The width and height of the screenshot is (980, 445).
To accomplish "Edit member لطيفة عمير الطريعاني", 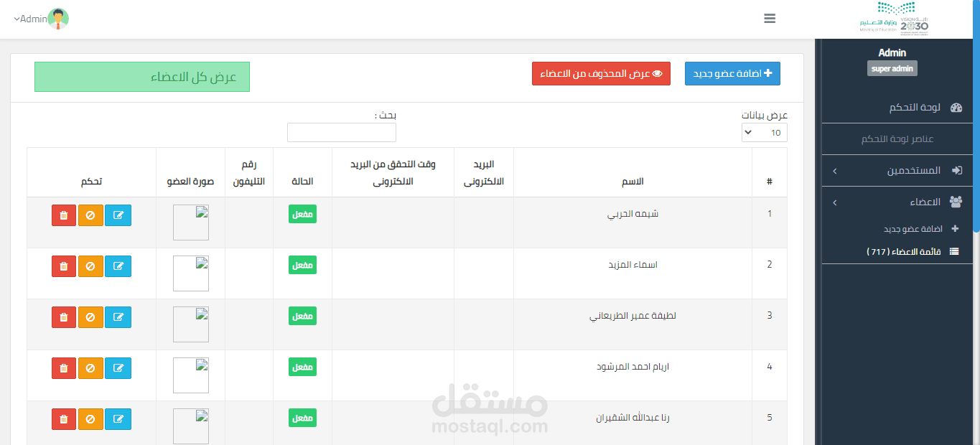I will tap(118, 317).
